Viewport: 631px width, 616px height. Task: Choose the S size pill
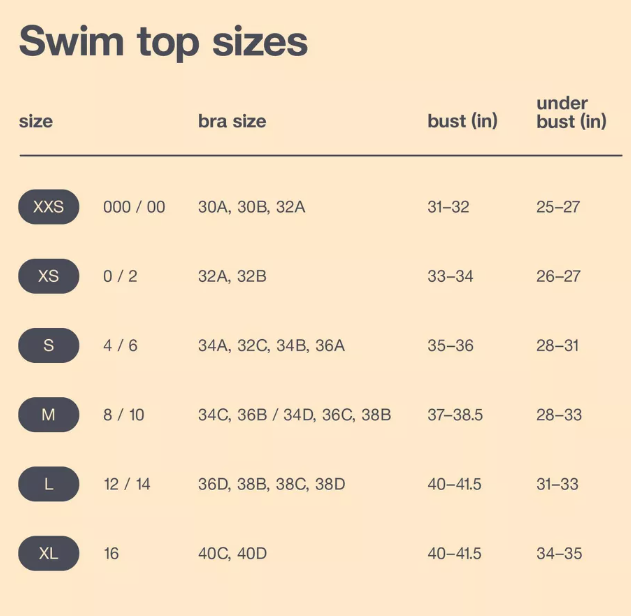48,346
